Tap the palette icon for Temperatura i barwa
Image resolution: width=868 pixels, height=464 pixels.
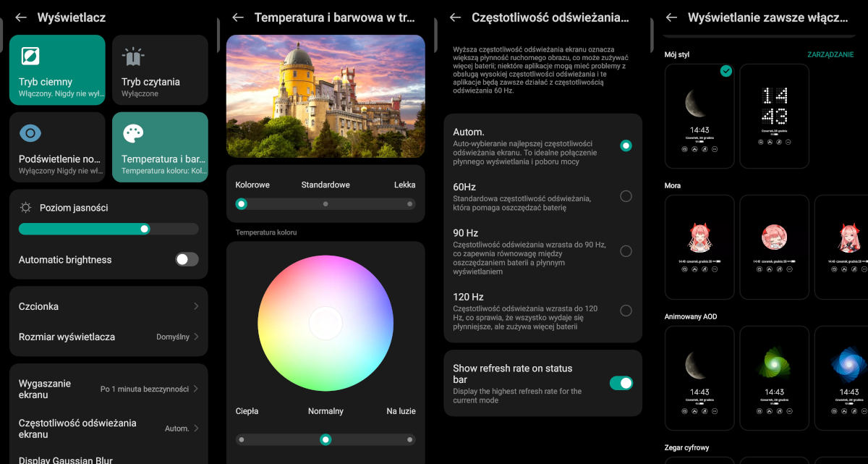pyautogui.click(x=133, y=133)
